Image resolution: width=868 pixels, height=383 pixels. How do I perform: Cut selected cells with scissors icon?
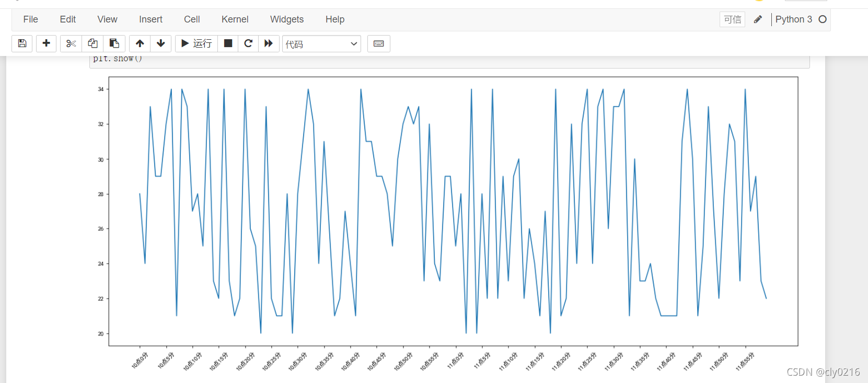point(71,43)
